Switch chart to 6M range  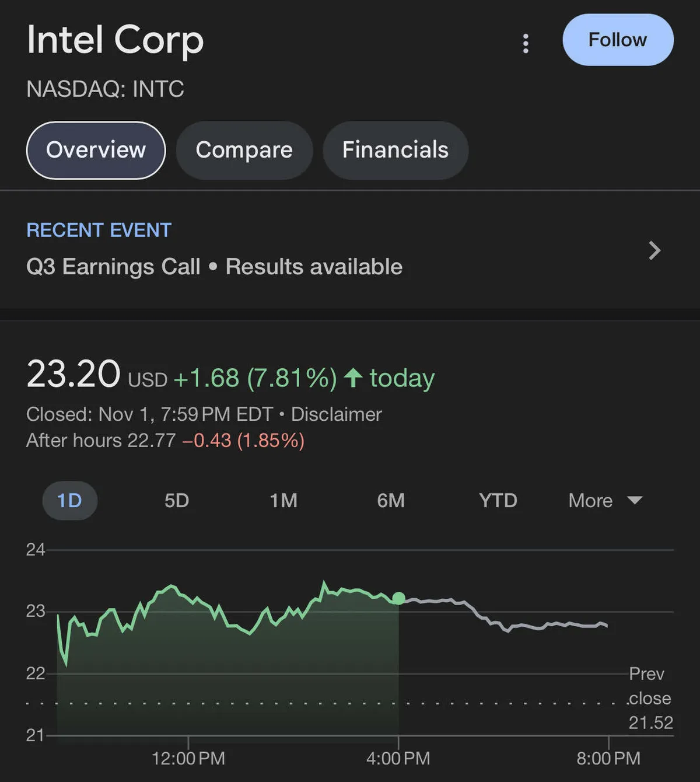(391, 500)
